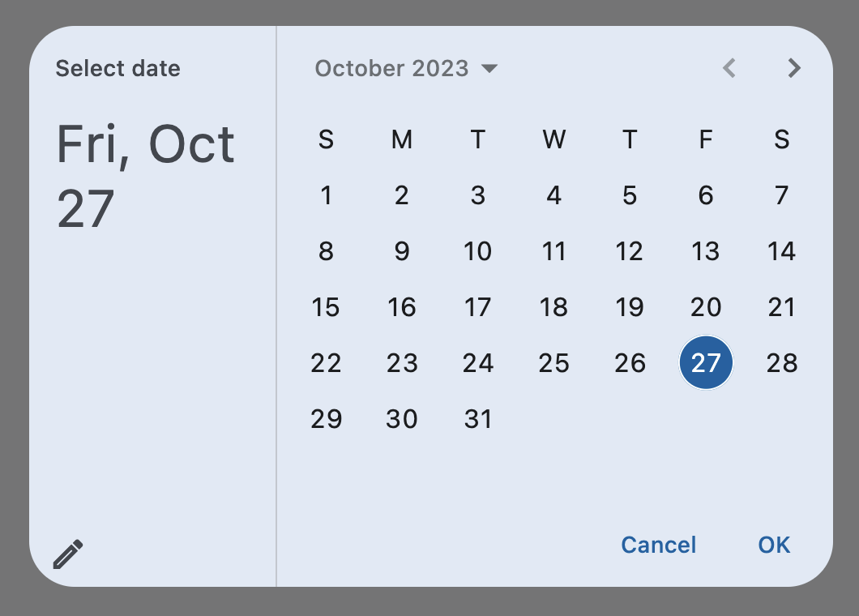
Task: Click the Friday column header F
Action: [x=705, y=140]
